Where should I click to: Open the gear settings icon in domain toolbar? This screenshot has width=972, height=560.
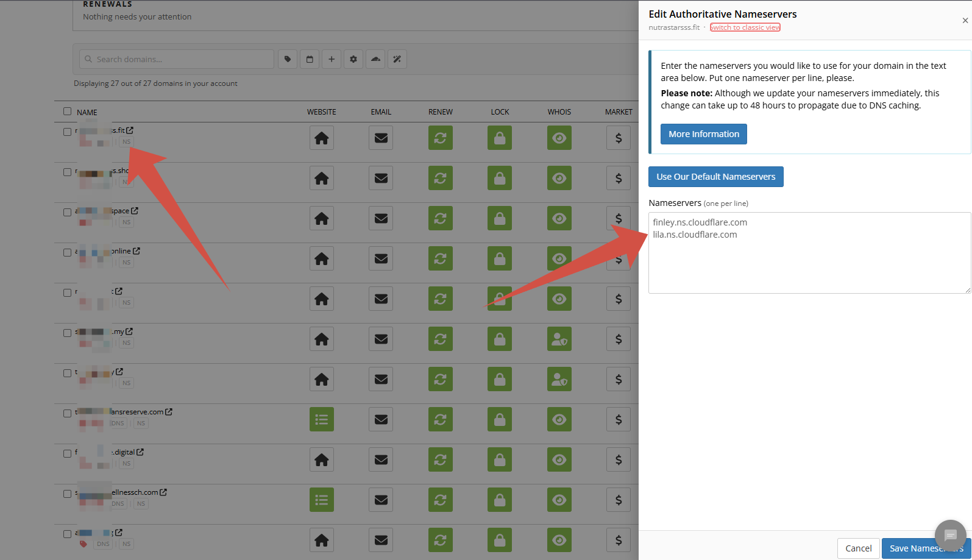353,59
